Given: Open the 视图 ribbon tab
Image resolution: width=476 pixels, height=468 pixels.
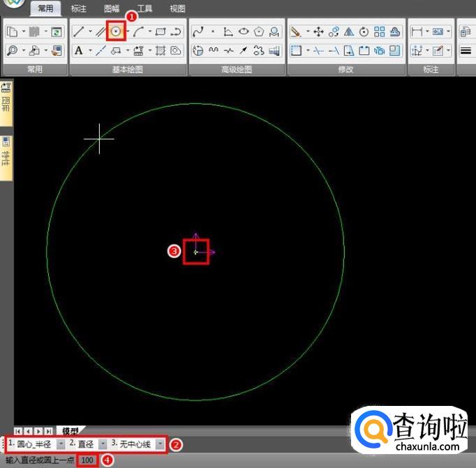Looking at the screenshot, I should [177, 9].
